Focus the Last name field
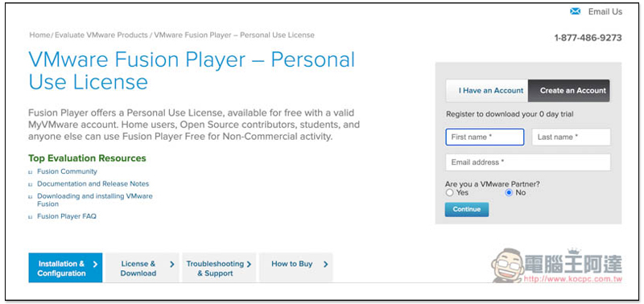The image size is (644, 304). pyautogui.click(x=571, y=137)
